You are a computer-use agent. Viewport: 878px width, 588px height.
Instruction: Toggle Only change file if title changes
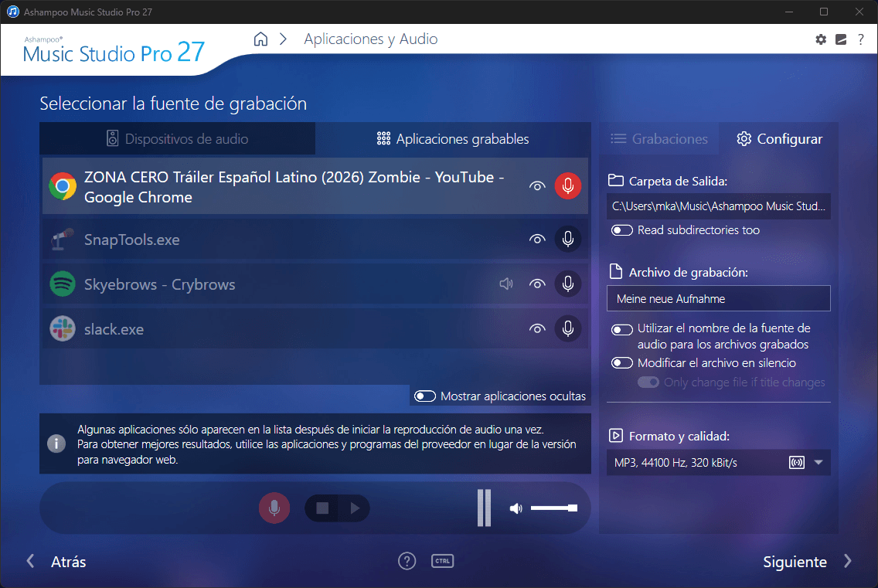[648, 382]
